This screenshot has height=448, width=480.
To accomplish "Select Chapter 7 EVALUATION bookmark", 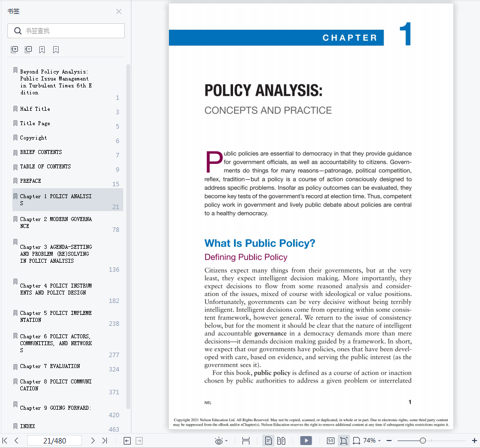I will pyautogui.click(x=50, y=366).
